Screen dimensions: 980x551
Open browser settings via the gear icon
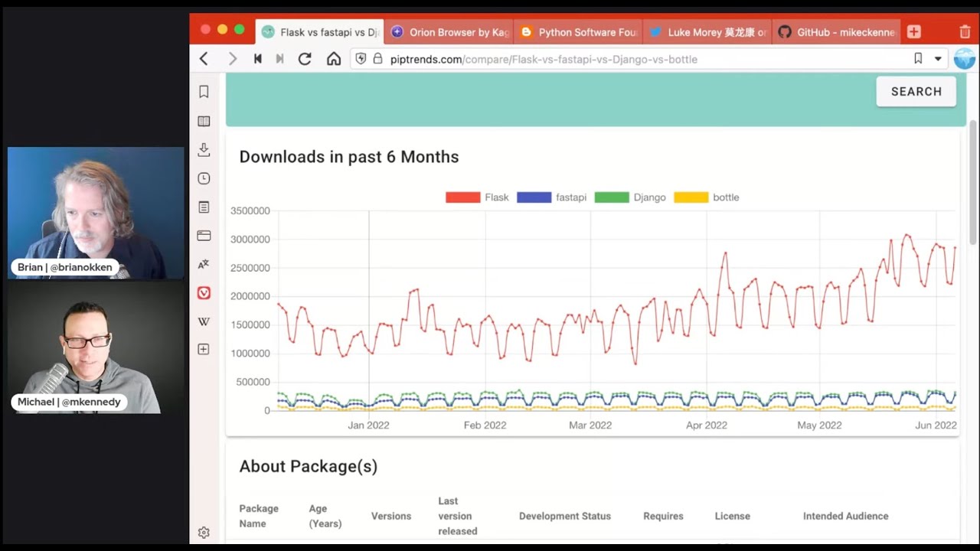click(204, 533)
